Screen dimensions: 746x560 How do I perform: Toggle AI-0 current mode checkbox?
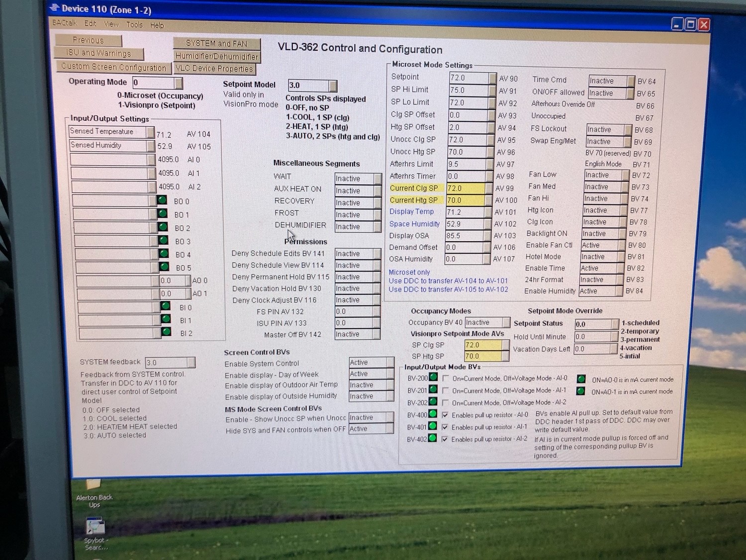coord(446,378)
